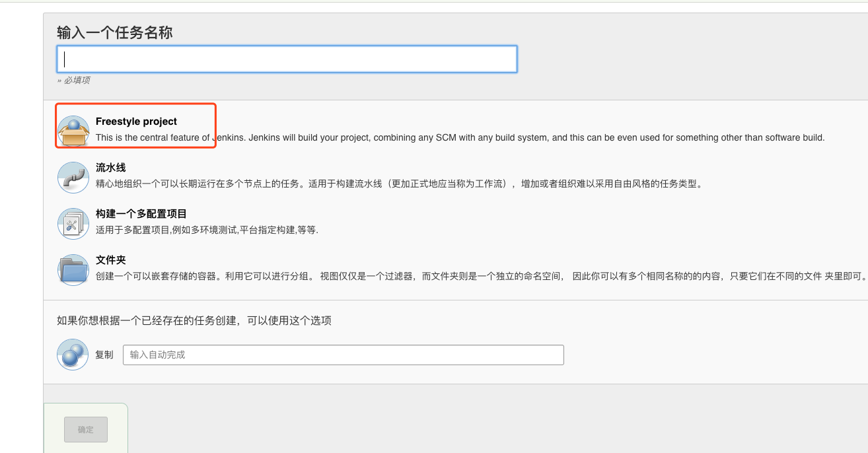This screenshot has height=453, width=868.
Task: Select the 文件夹 title
Action: 110,260
